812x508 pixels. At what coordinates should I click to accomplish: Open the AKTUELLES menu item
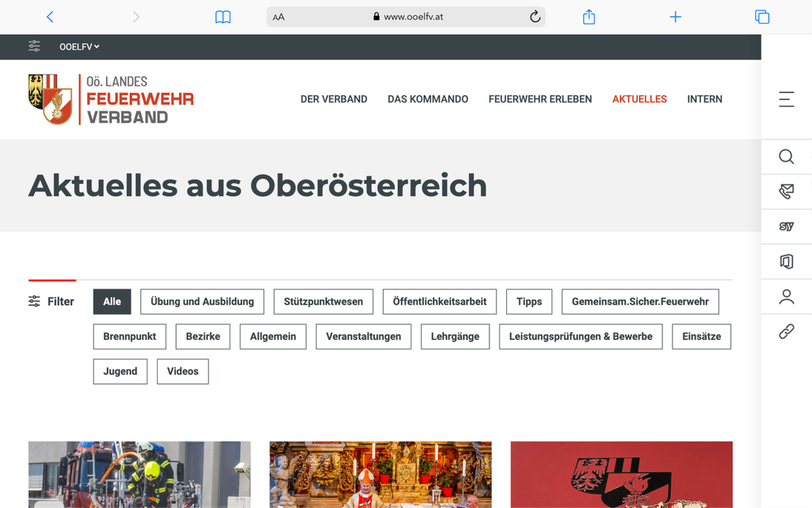coord(639,99)
